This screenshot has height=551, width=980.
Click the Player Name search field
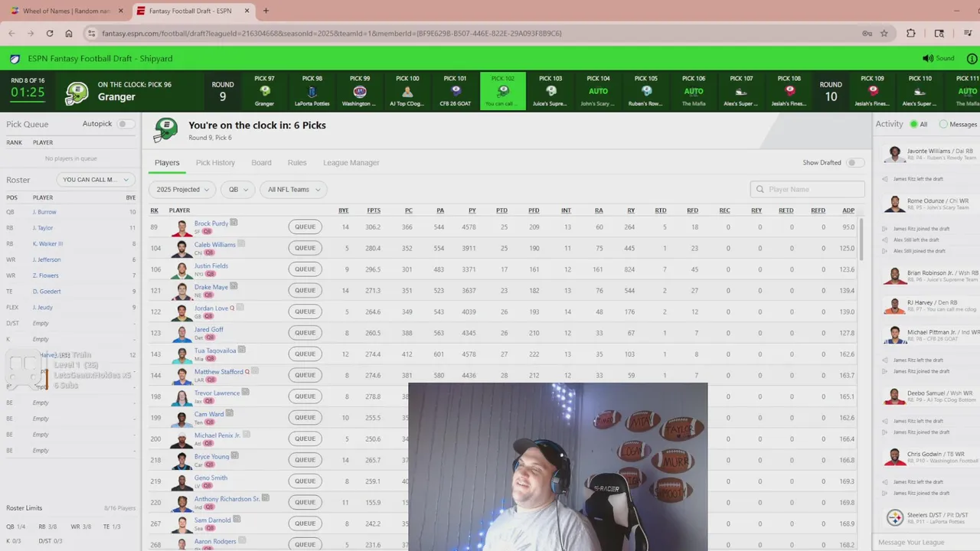808,189
